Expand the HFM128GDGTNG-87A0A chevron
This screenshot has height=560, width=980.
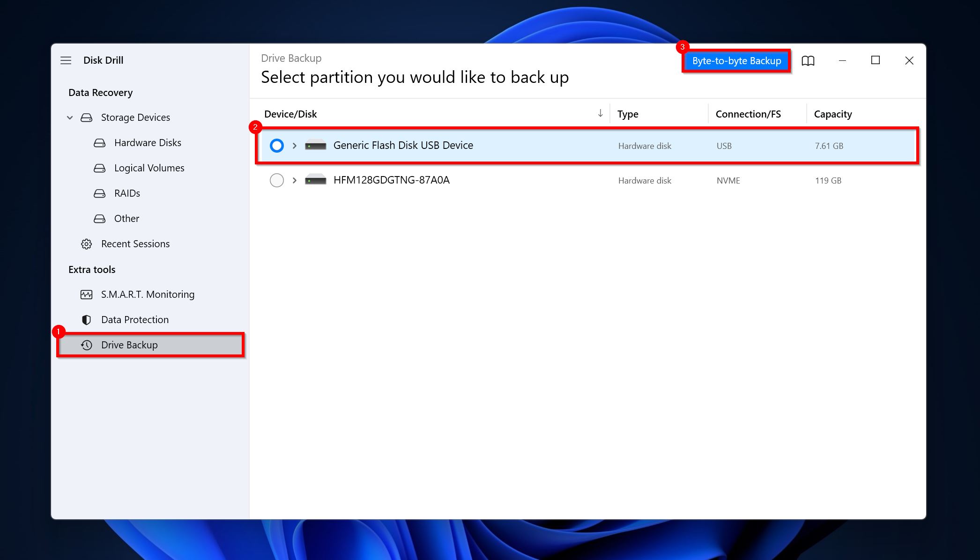294,180
